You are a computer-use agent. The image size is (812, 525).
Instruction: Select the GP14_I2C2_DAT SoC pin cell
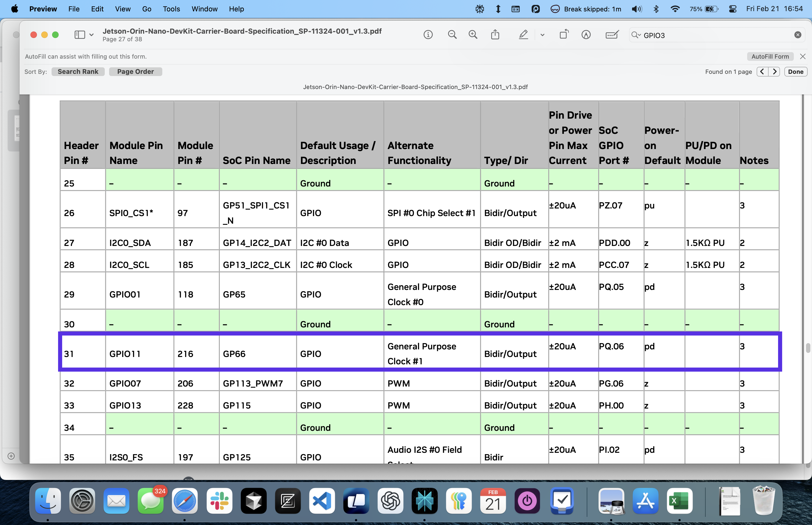click(258, 239)
